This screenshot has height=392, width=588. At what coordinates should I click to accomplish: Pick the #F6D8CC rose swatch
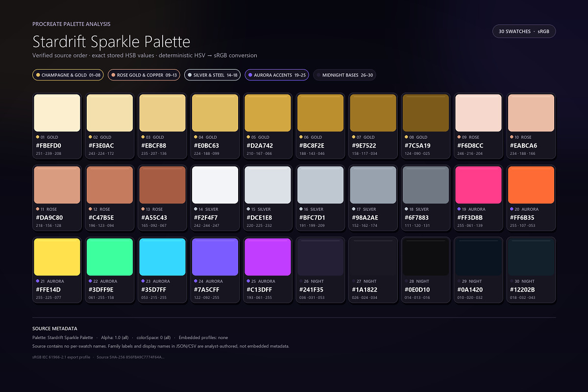(x=478, y=113)
